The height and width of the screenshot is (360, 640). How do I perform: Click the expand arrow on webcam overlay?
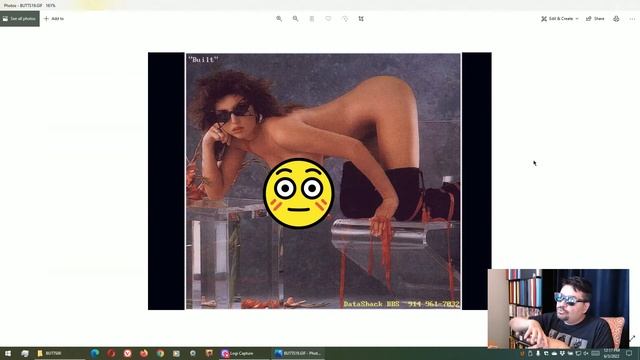[x=632, y=338]
